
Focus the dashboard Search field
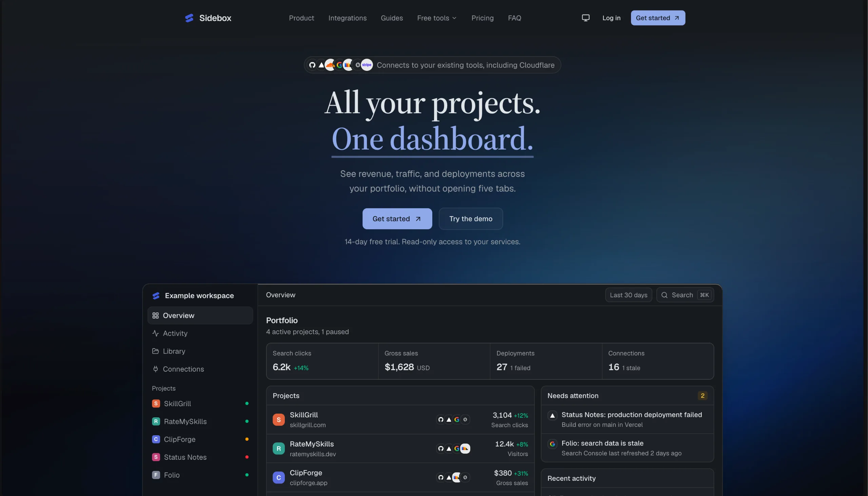(x=685, y=295)
